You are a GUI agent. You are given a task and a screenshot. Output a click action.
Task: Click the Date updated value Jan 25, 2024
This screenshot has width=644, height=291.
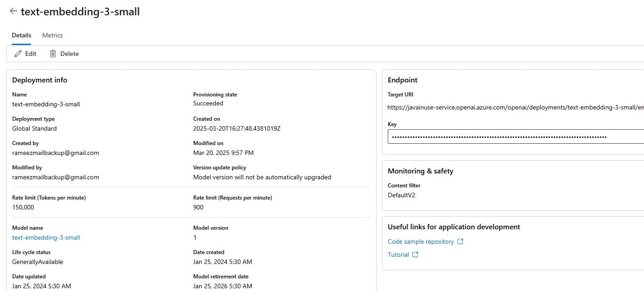click(x=41, y=286)
